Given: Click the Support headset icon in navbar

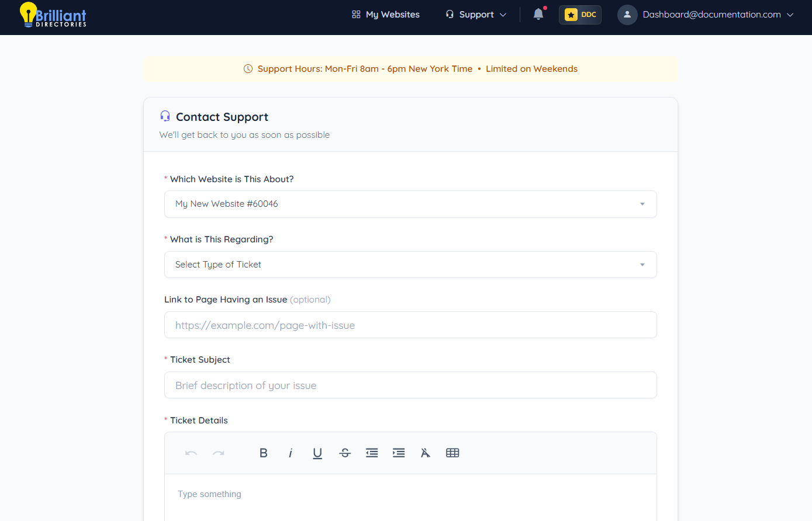Looking at the screenshot, I should click(450, 15).
